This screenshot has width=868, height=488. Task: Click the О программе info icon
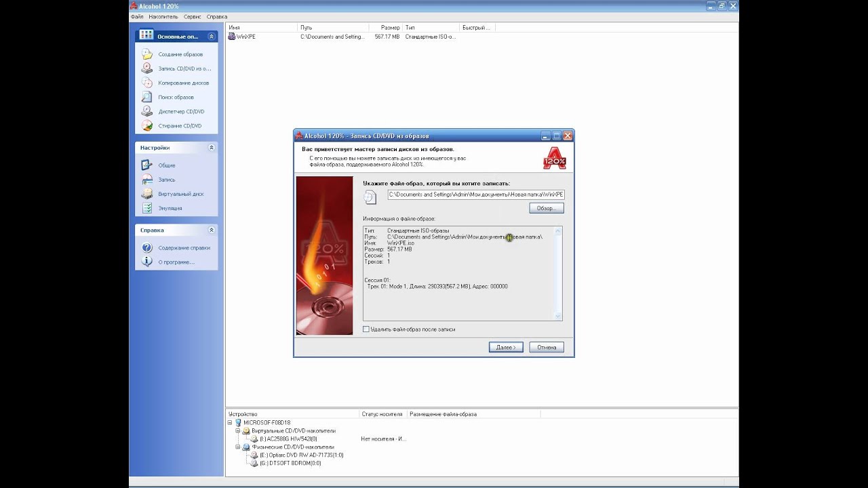pos(147,262)
